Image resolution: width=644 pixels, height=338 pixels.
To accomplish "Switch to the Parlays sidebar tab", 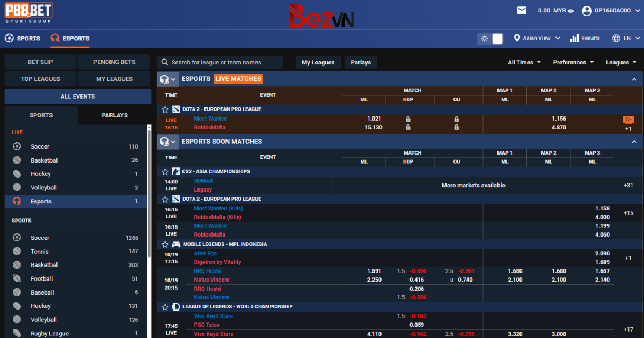I will [x=114, y=115].
